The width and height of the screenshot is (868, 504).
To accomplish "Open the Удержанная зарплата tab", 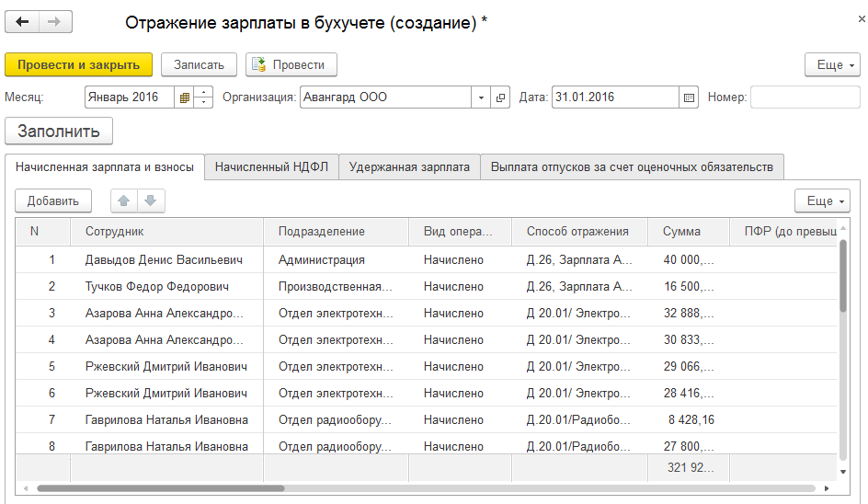I will click(x=409, y=166).
